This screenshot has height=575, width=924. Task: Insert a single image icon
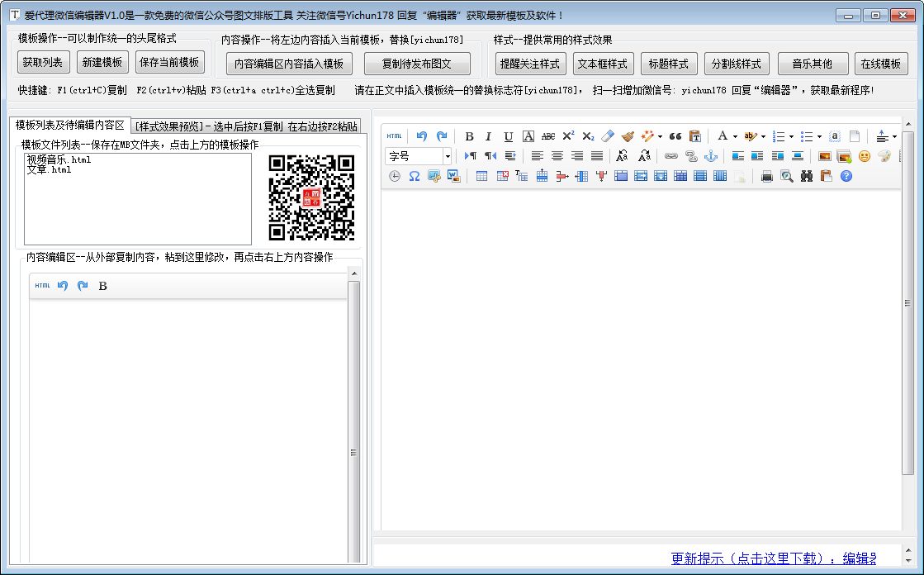(x=824, y=155)
